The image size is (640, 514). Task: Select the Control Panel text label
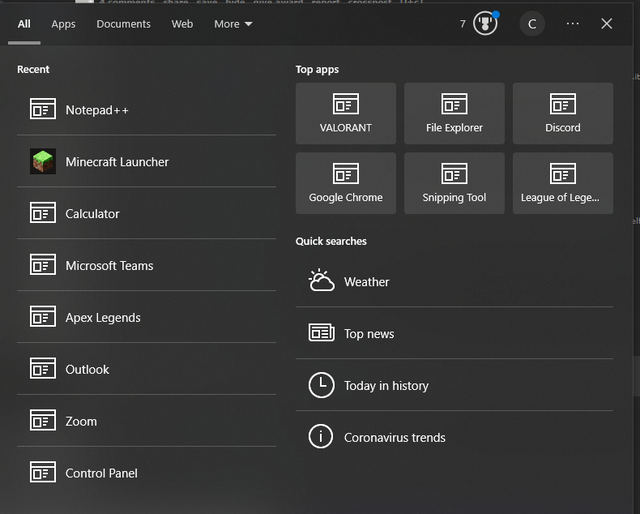point(101,473)
